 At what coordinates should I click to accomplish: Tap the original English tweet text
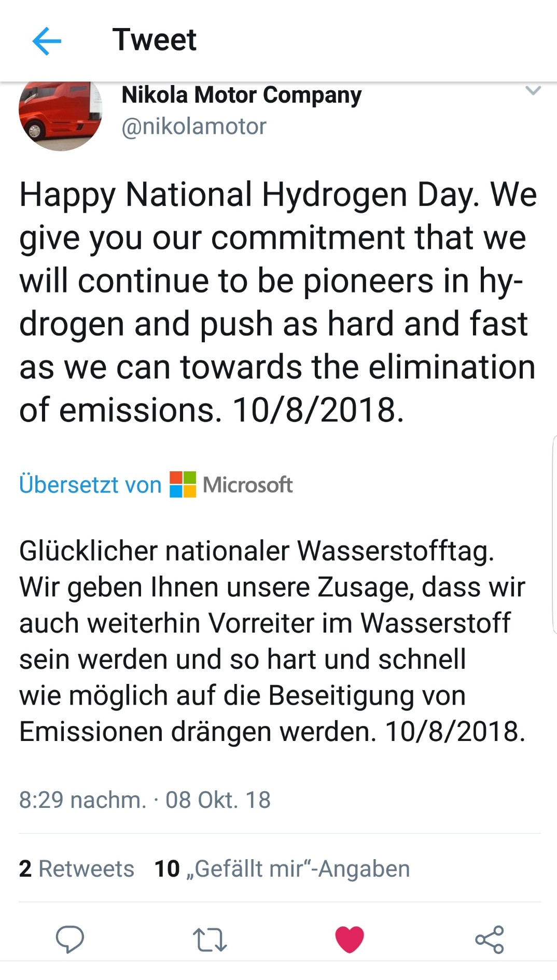278,302
